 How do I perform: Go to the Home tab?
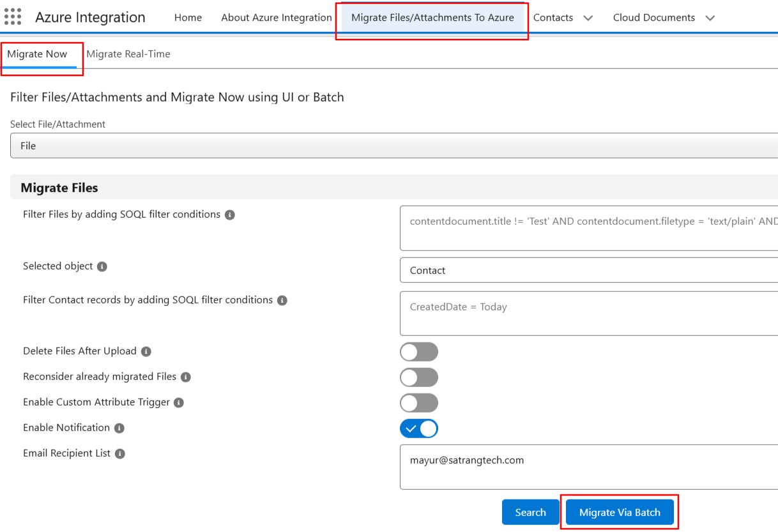(x=188, y=18)
